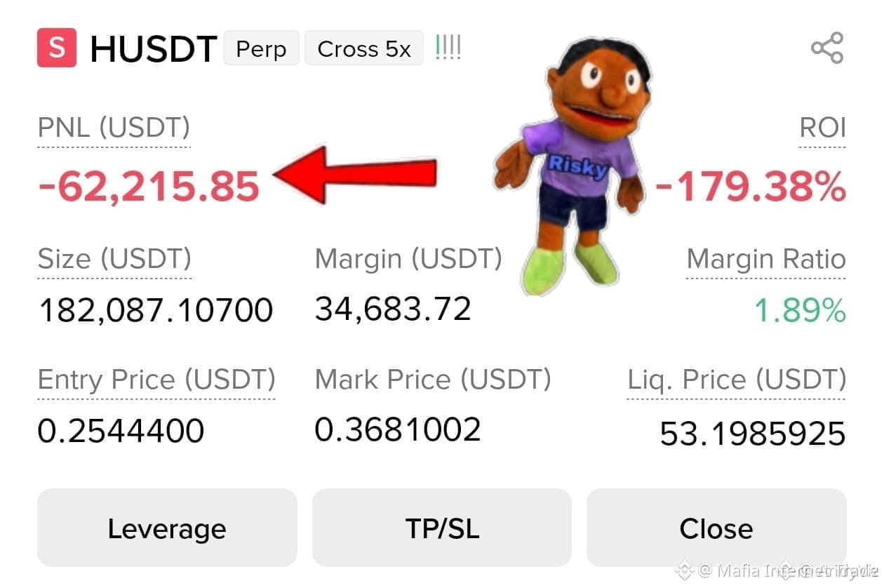Tap the share icon
Image resolution: width=884 pixels, height=588 pixels.
pyautogui.click(x=827, y=48)
